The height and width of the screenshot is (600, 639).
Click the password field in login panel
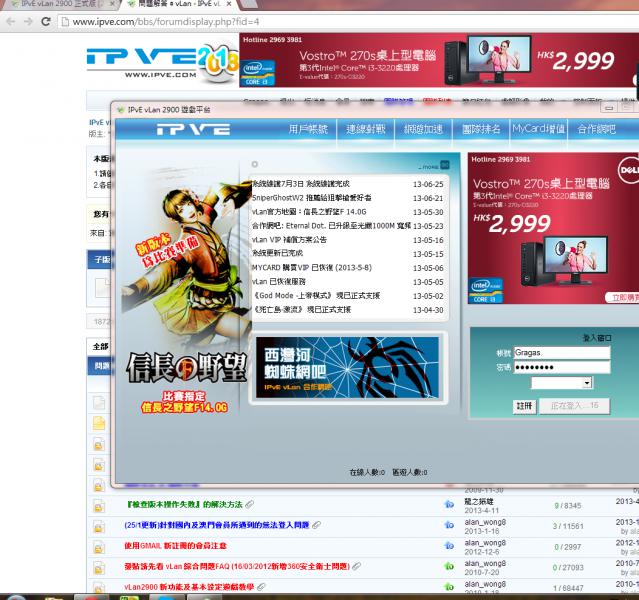[562, 367]
